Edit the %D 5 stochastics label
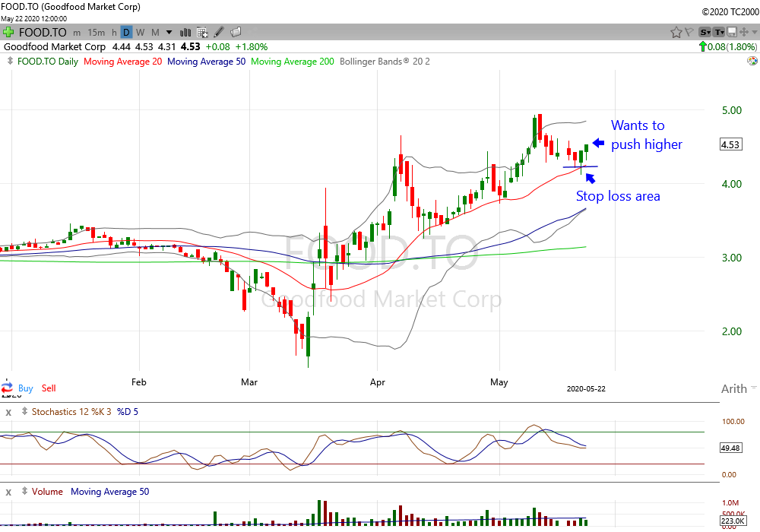The image size is (760, 532). point(128,411)
